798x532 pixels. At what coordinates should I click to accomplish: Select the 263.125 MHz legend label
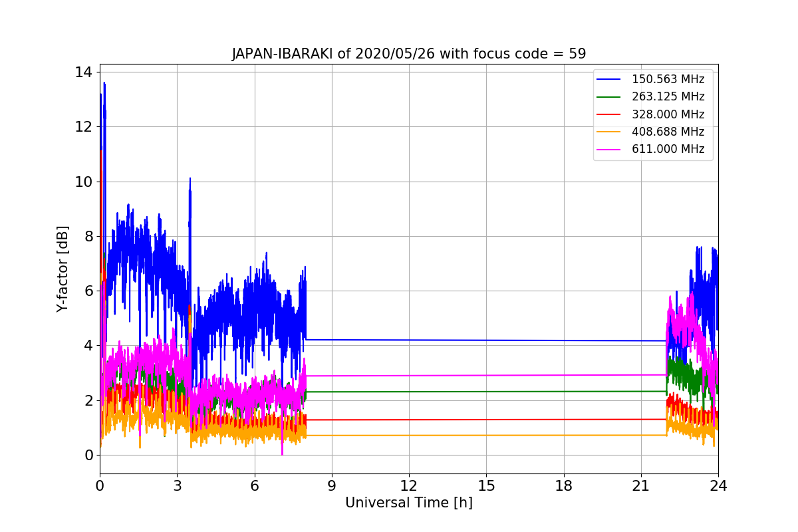coord(668,96)
